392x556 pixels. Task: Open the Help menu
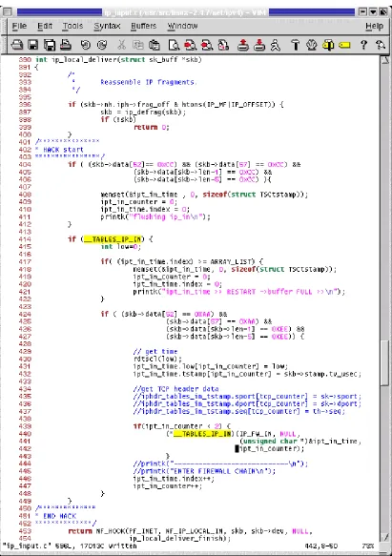pos(374,27)
